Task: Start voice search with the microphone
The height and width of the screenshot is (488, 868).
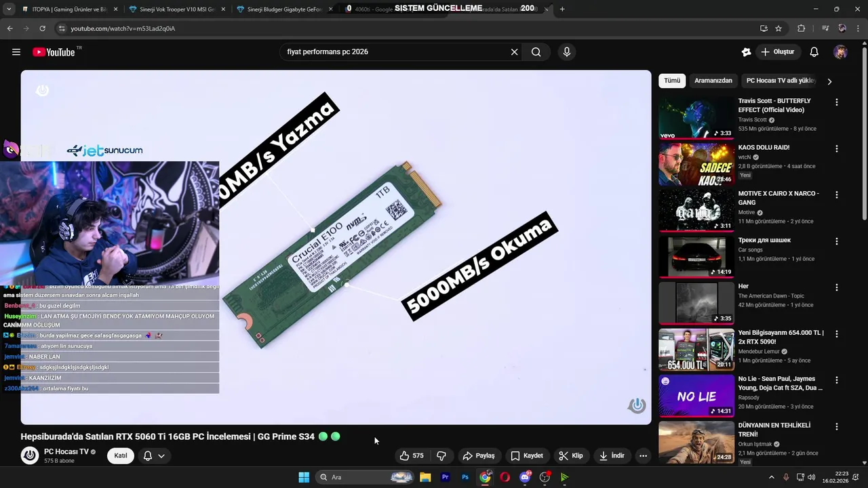Action: tap(567, 52)
